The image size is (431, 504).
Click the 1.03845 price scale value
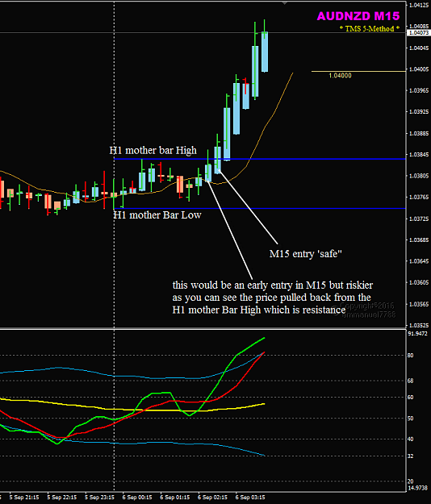(419, 155)
